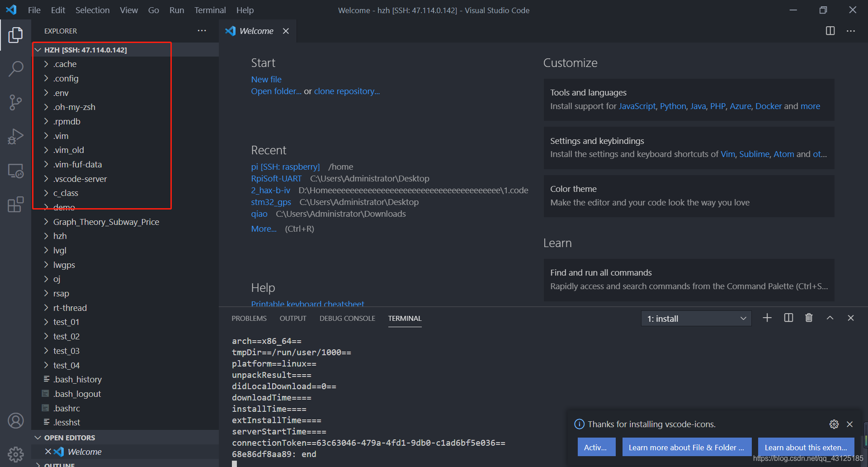This screenshot has height=467, width=868.
Task: Open the Source Control view
Action: coord(16,103)
